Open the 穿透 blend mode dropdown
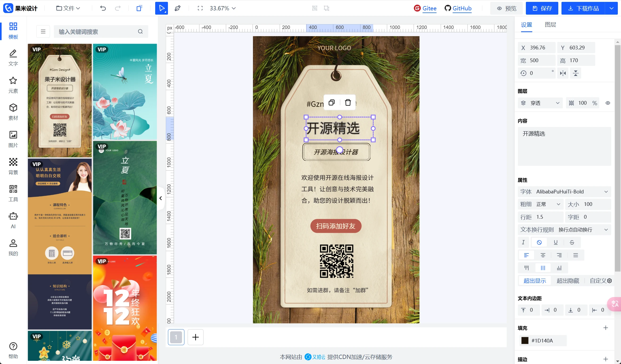Viewport: 621px width, 364px height. point(540,103)
